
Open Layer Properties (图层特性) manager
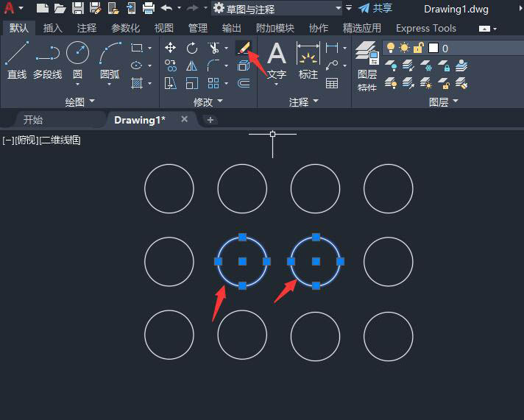[x=367, y=65]
